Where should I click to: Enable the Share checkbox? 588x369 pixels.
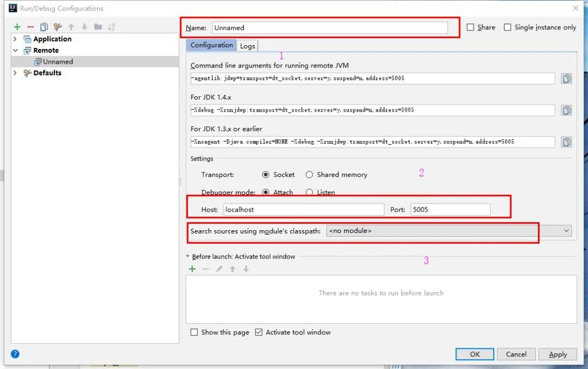pyautogui.click(x=470, y=27)
